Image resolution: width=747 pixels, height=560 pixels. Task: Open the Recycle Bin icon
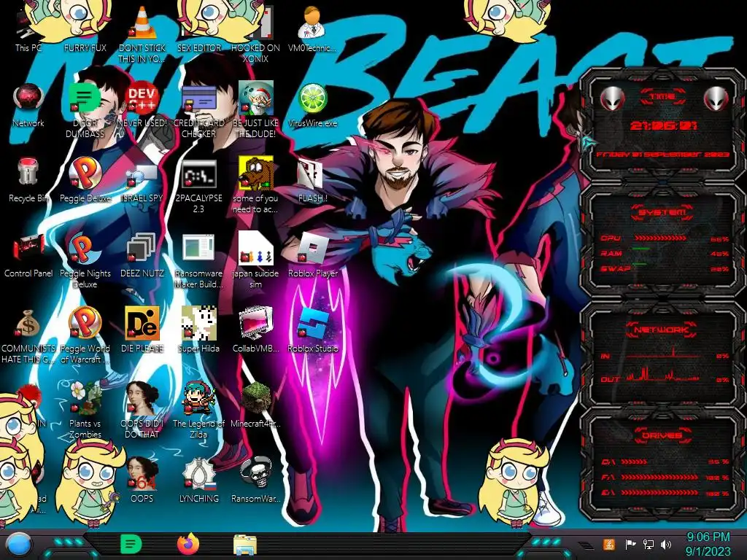(x=28, y=181)
